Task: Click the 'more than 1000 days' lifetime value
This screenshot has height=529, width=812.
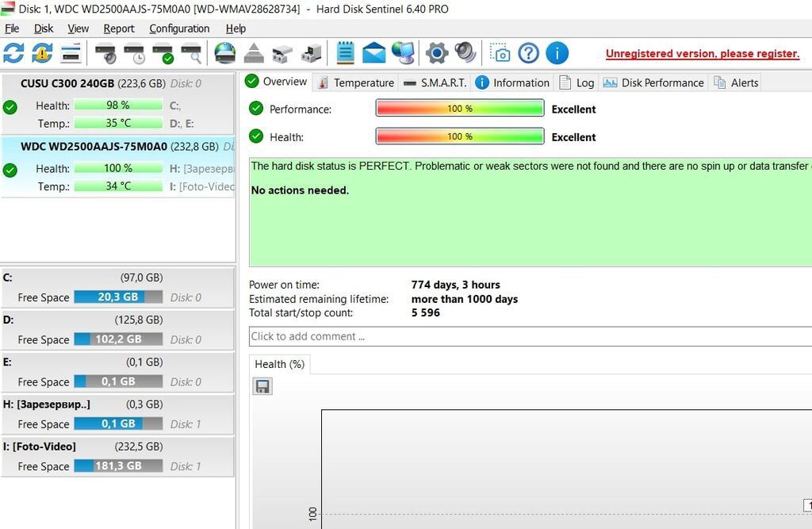Action: [x=465, y=299]
